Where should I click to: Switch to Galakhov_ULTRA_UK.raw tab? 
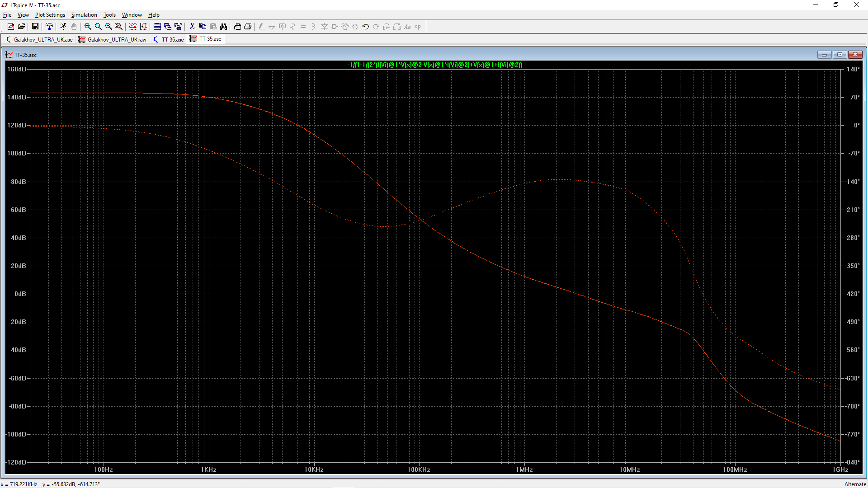pos(113,40)
